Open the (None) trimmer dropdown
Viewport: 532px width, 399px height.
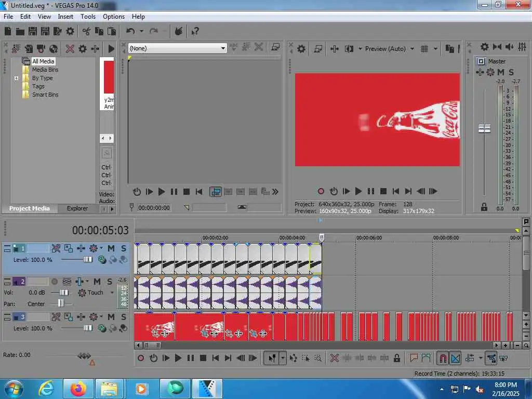tap(222, 48)
